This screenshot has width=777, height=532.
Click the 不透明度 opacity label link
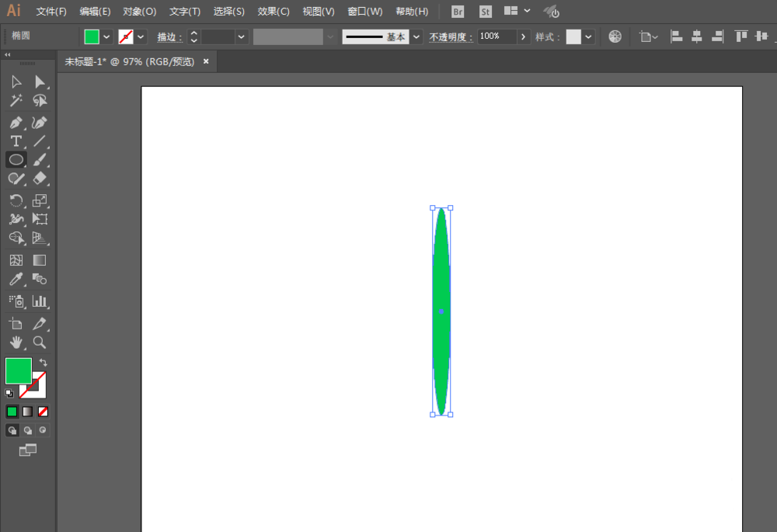(451, 37)
